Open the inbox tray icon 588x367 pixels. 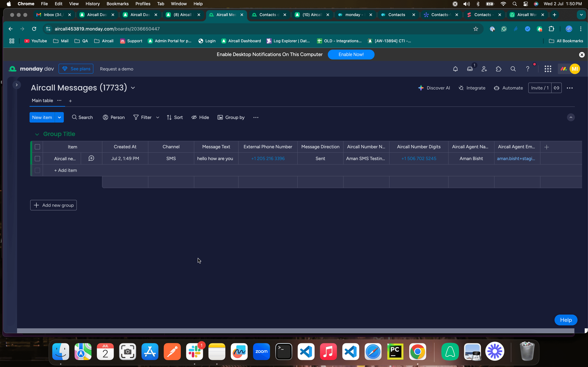470,69
